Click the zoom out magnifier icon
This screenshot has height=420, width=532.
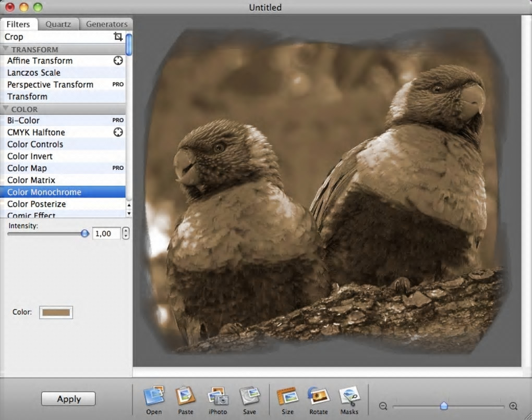pyautogui.click(x=383, y=406)
